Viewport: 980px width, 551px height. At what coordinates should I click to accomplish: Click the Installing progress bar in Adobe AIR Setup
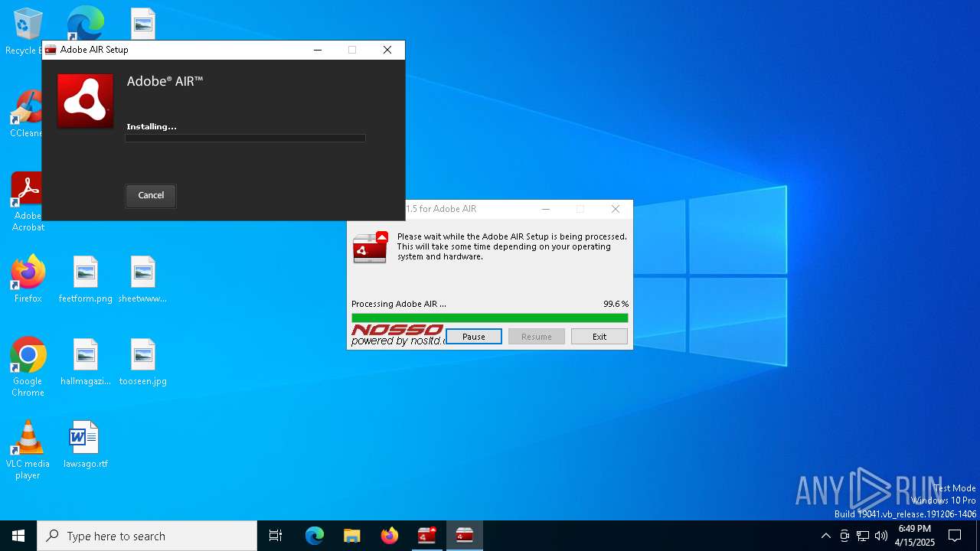tap(245, 138)
